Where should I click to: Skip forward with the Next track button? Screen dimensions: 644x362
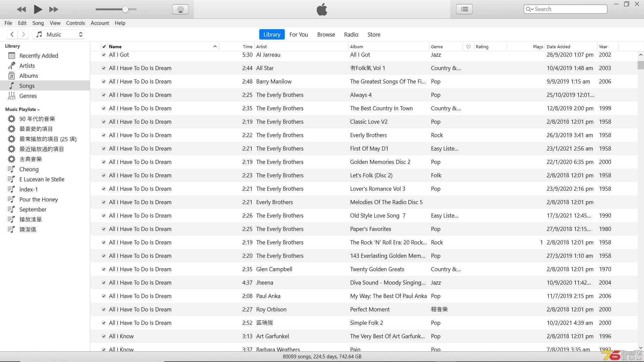(54, 9)
